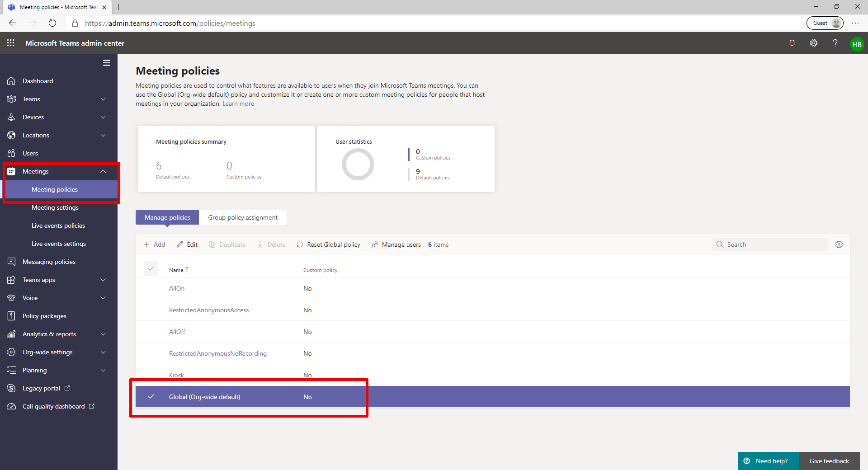The image size is (868, 470).
Task: Refresh the browser page
Action: pos(52,23)
